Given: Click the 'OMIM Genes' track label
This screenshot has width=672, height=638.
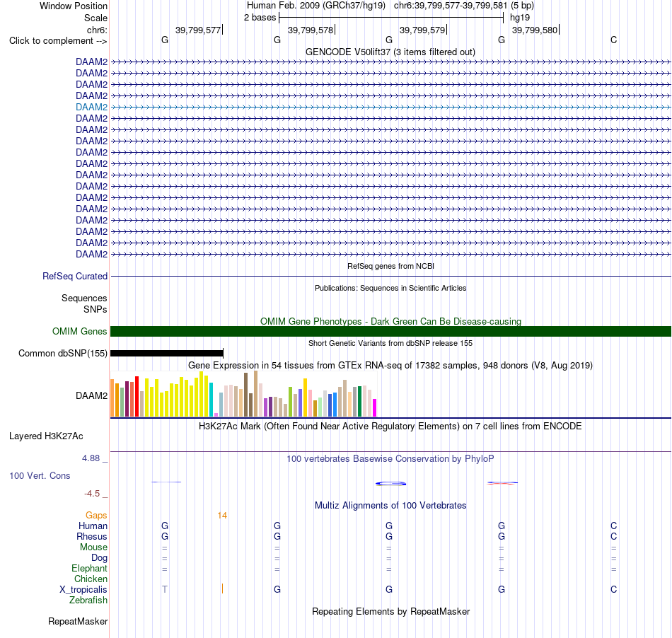Looking at the screenshot, I should point(79,331).
